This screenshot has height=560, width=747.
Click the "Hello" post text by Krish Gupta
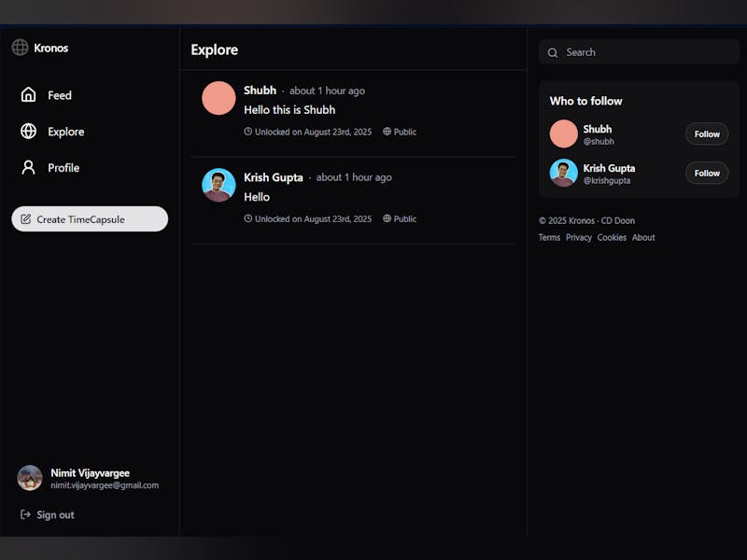[257, 197]
